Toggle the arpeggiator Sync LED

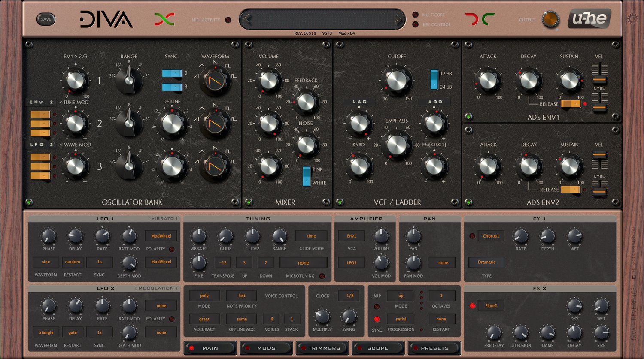[x=377, y=319]
